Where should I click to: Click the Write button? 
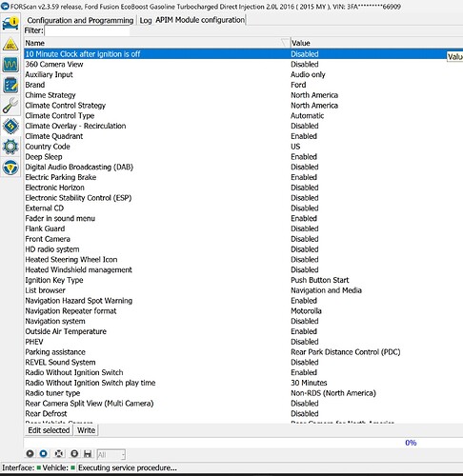[x=86, y=430]
